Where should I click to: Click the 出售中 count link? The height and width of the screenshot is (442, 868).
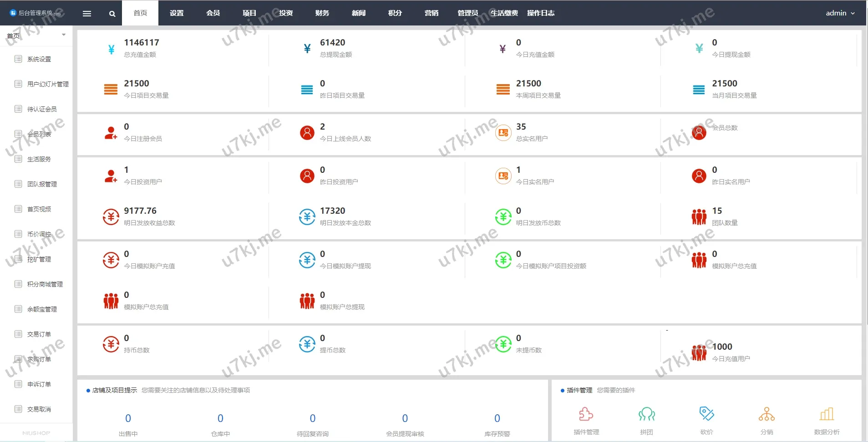(128, 418)
